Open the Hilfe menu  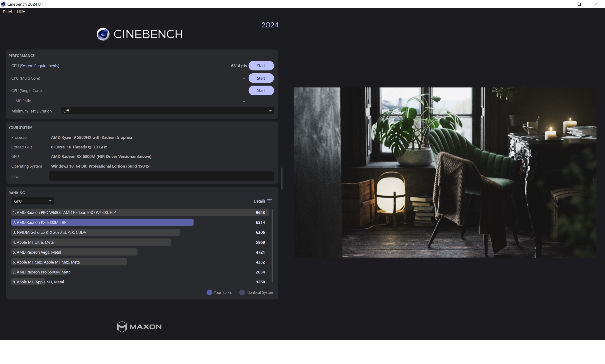pos(21,12)
